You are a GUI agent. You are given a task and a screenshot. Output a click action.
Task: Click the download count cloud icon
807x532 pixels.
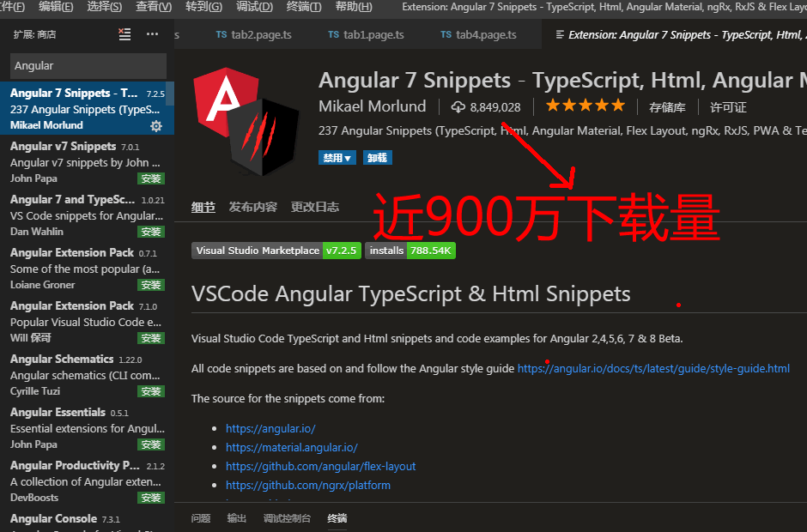(x=458, y=107)
